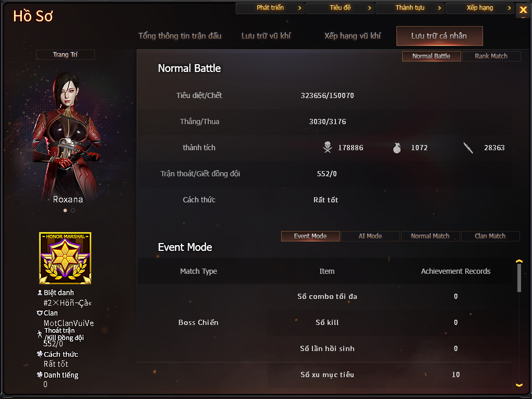Expand the Phát triển menu arrow
Screen dimensions: 532x399
tap(299, 8)
